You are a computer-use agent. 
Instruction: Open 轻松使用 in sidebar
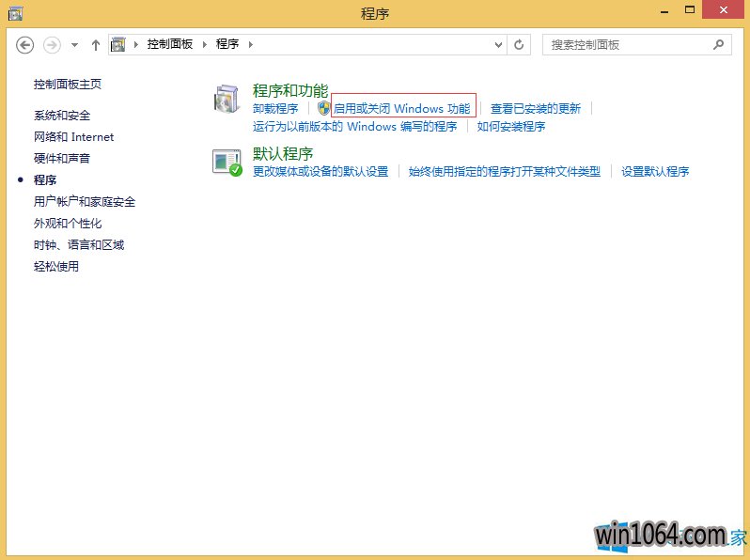point(56,266)
